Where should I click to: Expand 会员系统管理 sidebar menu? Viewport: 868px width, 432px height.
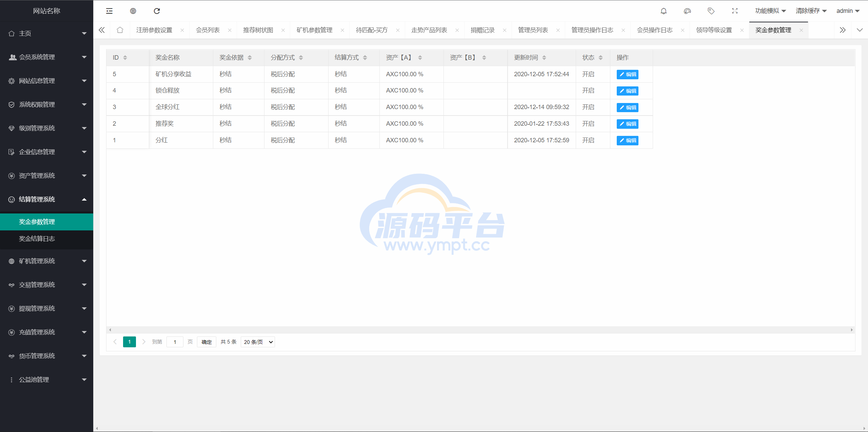pyautogui.click(x=46, y=57)
